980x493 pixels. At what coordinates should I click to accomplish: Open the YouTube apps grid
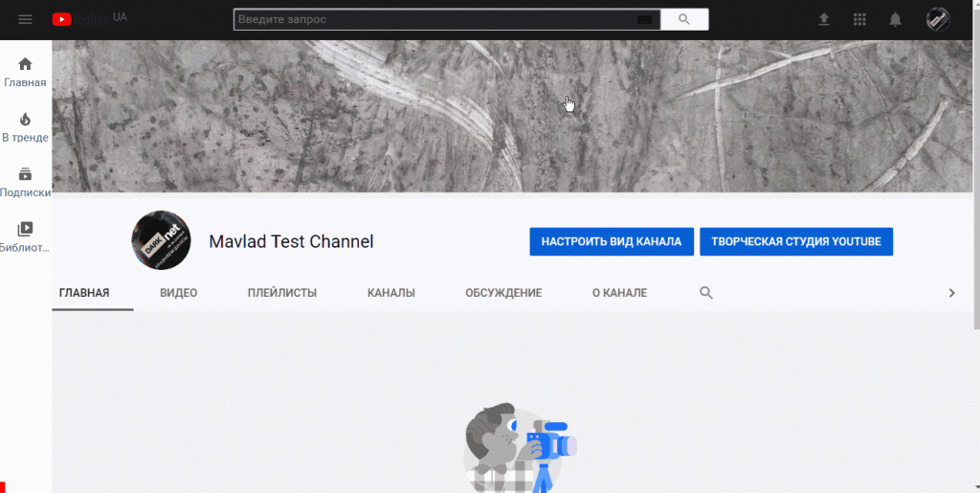859,19
